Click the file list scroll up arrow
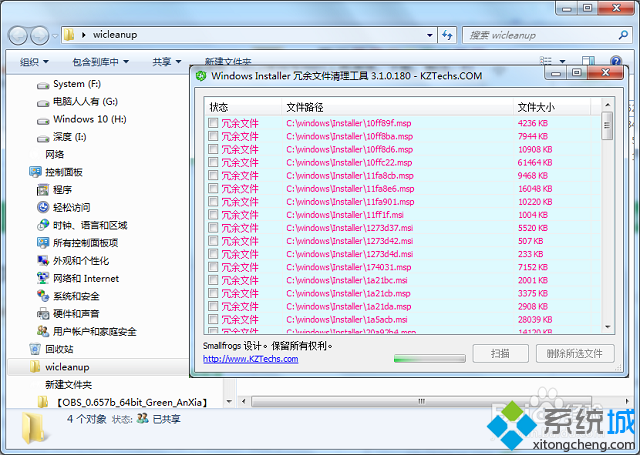This screenshot has height=455, width=640. (x=607, y=105)
